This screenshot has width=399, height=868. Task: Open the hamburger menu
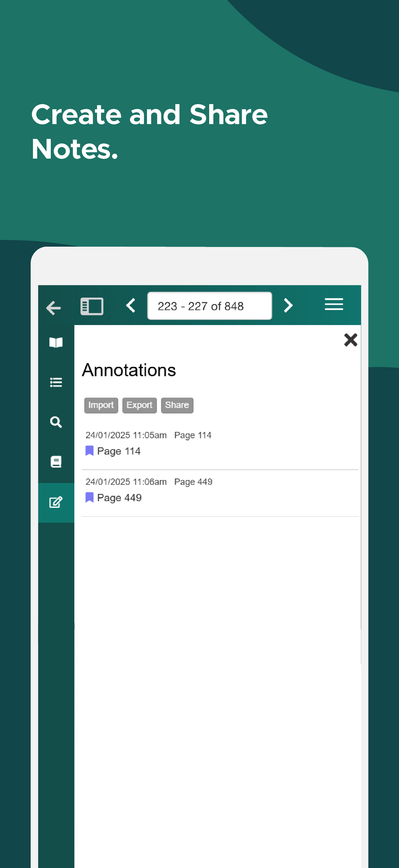[334, 304]
